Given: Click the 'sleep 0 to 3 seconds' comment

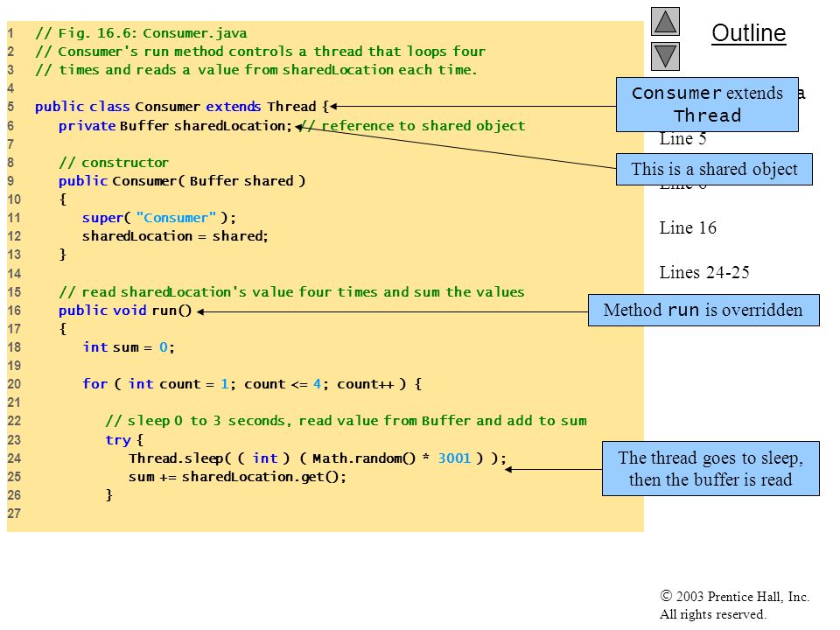Looking at the screenshot, I should tap(346, 421).
